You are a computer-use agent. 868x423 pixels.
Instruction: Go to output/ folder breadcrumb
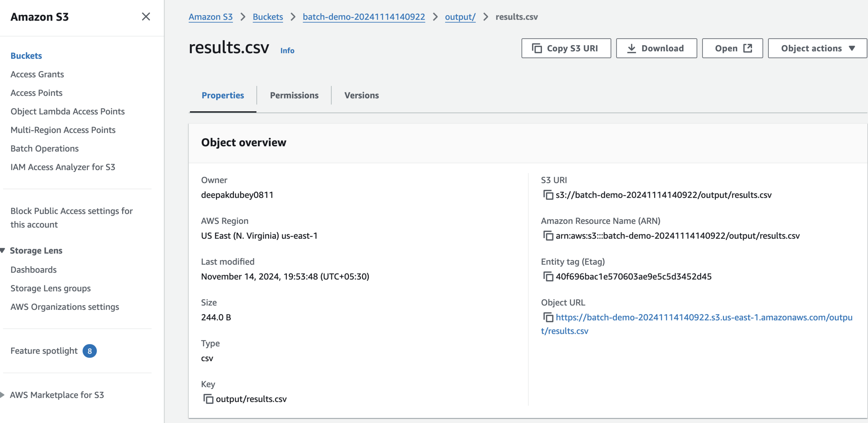pos(460,17)
